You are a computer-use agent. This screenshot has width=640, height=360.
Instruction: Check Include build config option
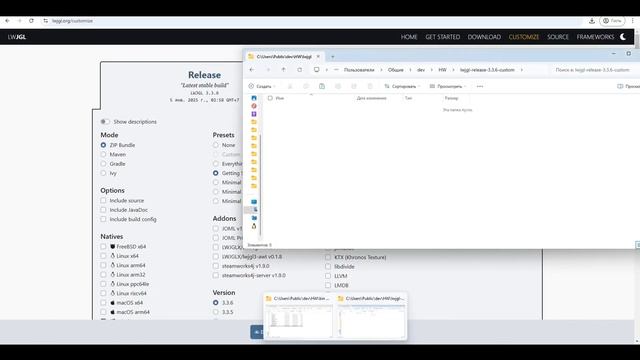pyautogui.click(x=103, y=219)
